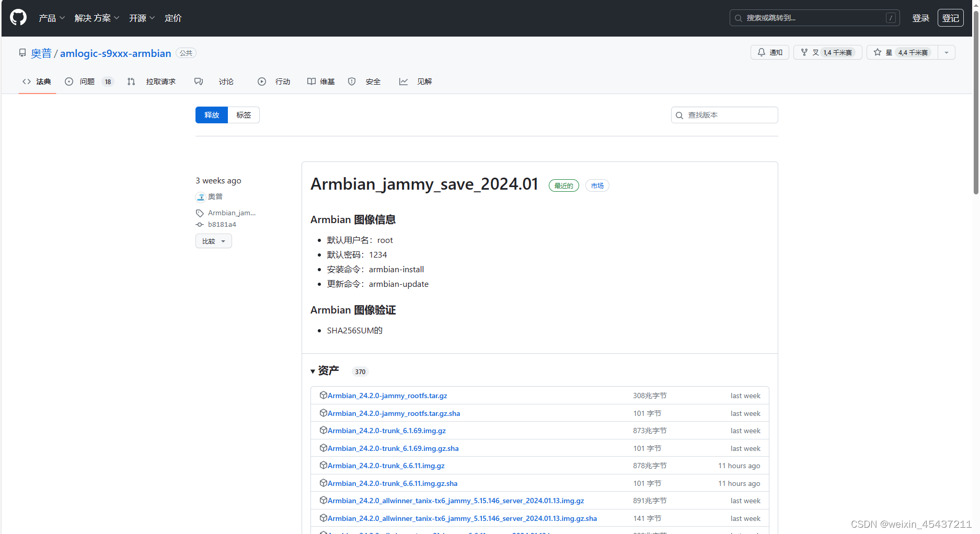Download Armbian_24.2.0-jammy_rootfs.tar.gz.sha
This screenshot has width=980, height=534.
[x=394, y=413]
